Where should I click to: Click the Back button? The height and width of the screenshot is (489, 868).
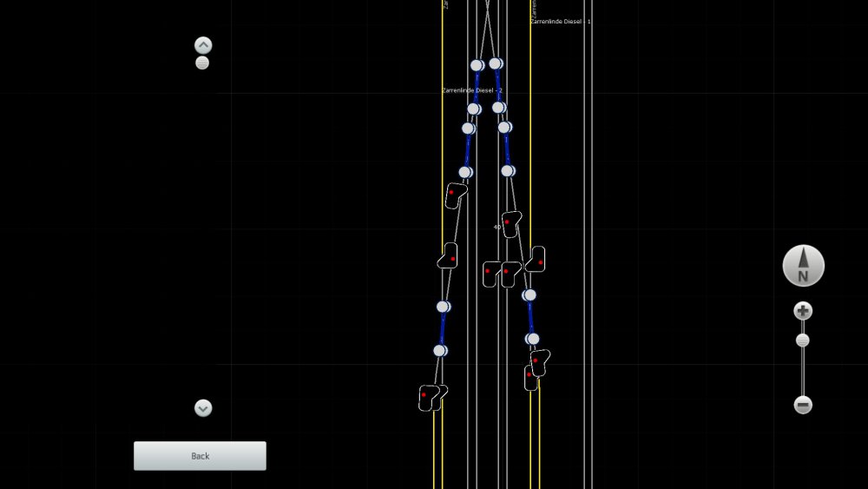click(x=200, y=456)
